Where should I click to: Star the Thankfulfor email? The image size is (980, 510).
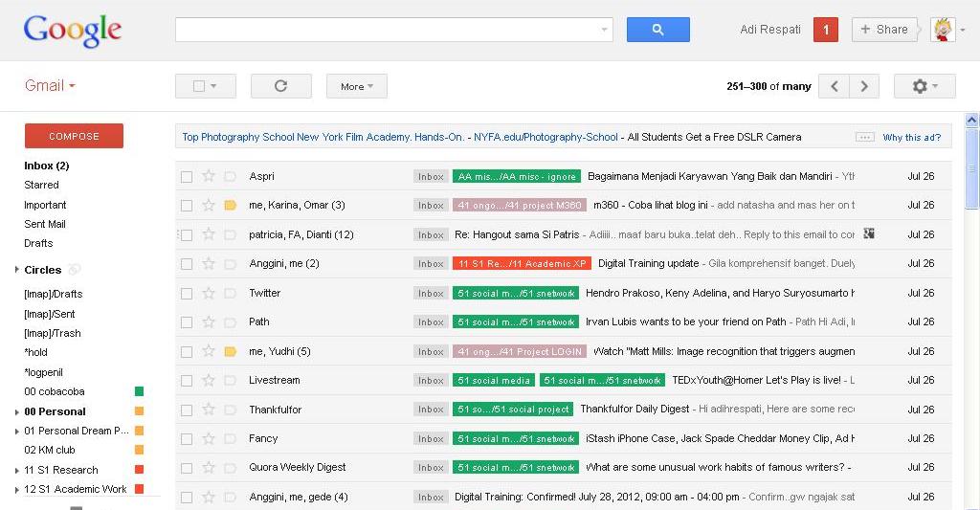208,410
